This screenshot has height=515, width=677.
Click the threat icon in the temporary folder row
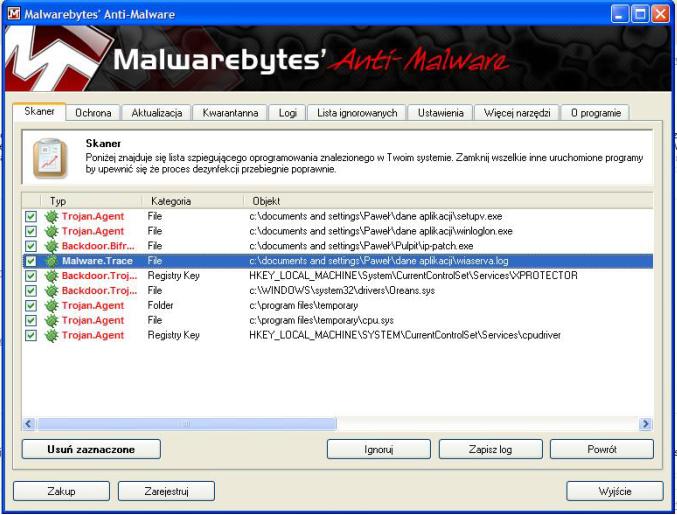point(51,306)
